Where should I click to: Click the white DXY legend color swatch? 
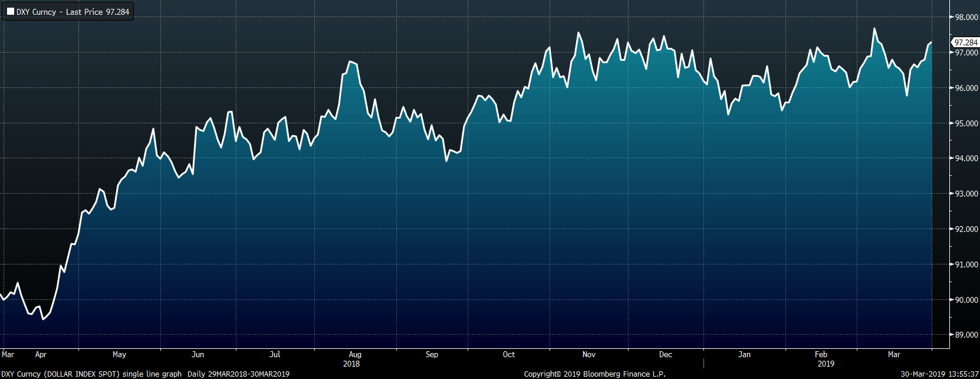[x=10, y=12]
